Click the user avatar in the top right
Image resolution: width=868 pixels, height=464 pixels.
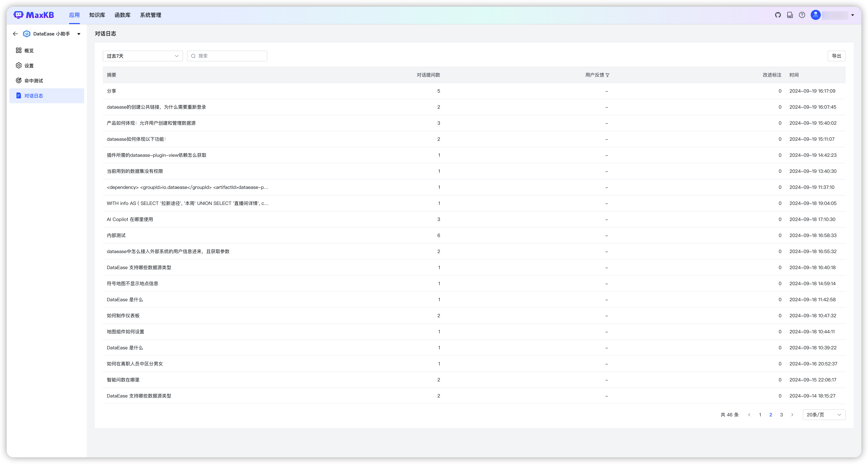pos(815,15)
